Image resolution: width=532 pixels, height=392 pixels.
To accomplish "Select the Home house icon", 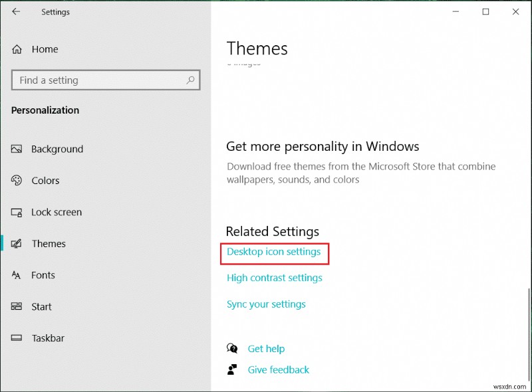I will [x=17, y=49].
